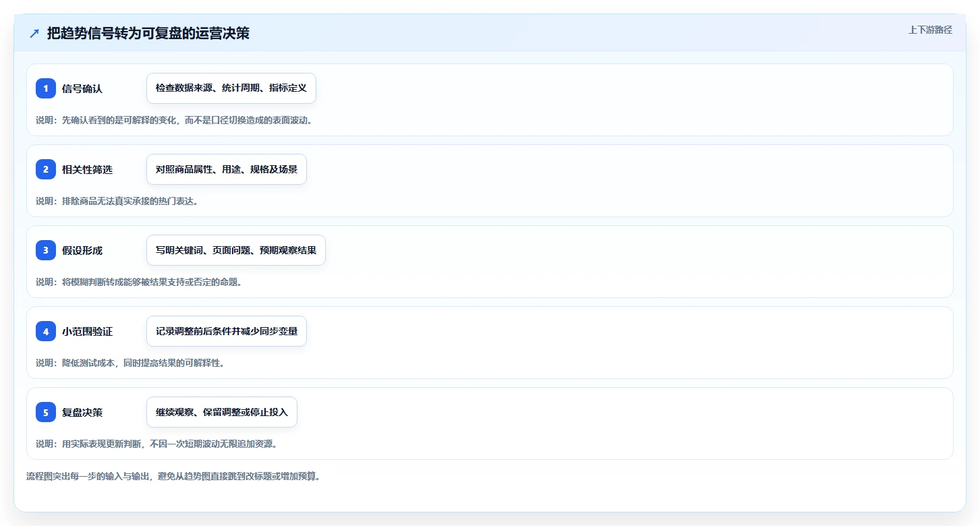980x526 pixels.
Task: Click the 对照商品属性、用途、规格及场景 chip
Action: pyautogui.click(x=227, y=169)
